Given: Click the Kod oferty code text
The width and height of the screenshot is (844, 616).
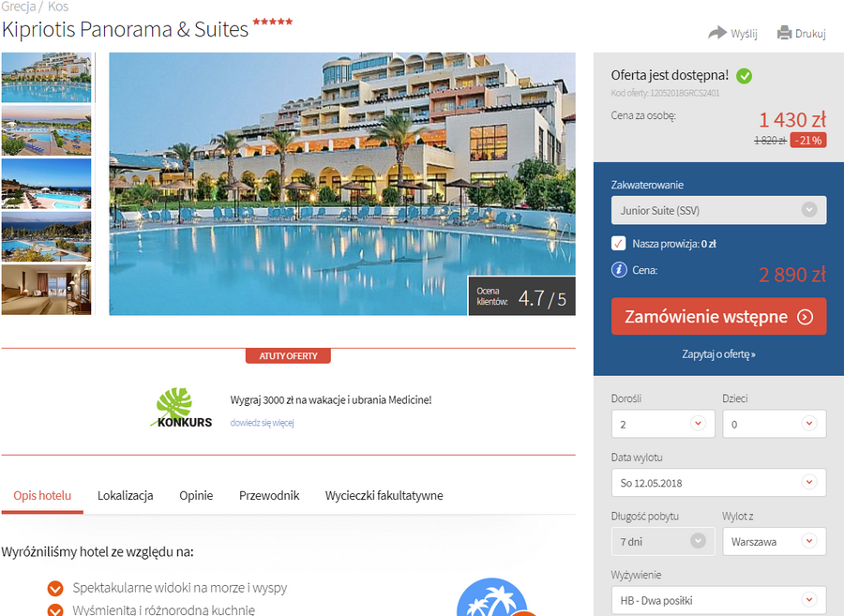Looking at the screenshot, I should (665, 93).
